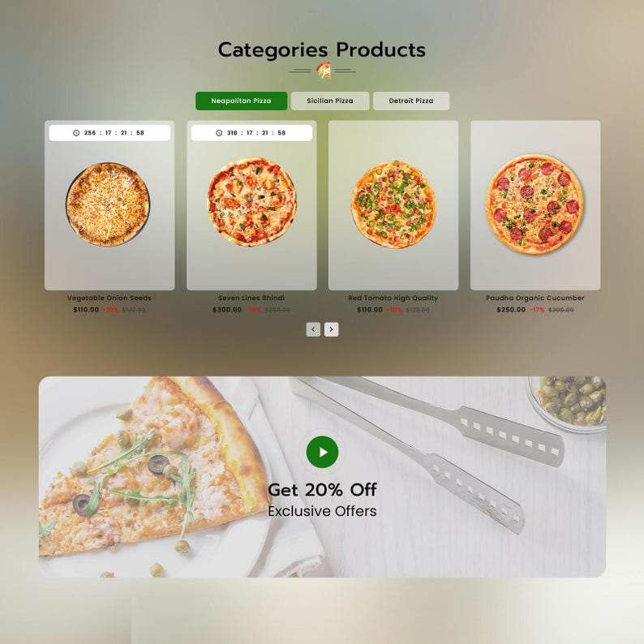Go to the previous products slide
644x644 pixels.
tap(313, 329)
